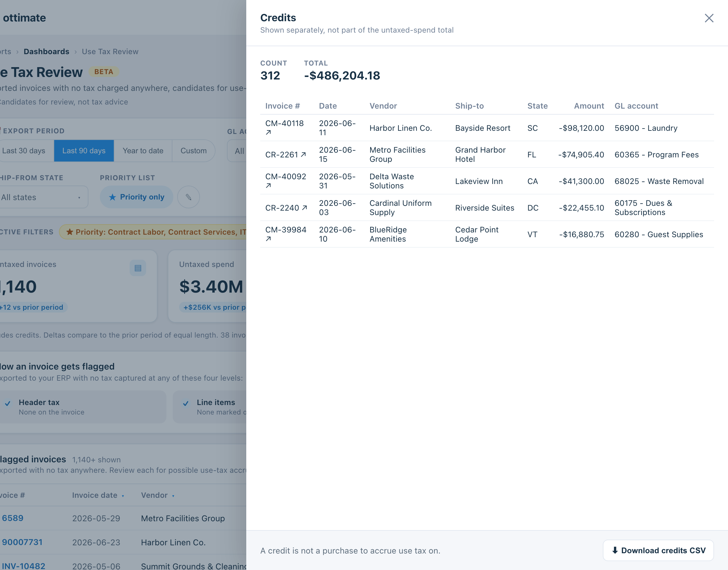This screenshot has width=728, height=570.
Task: Open external link icon for CM-40118
Action: pyautogui.click(x=268, y=132)
